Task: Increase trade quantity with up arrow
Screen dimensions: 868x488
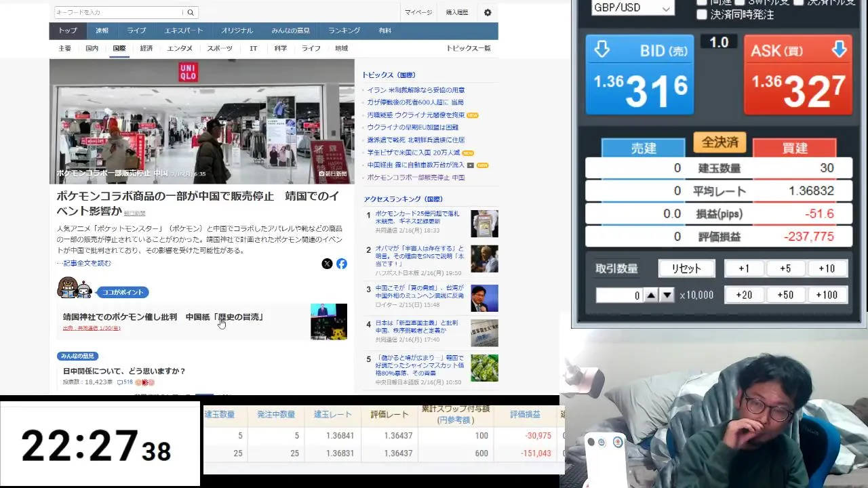Action: tap(651, 295)
